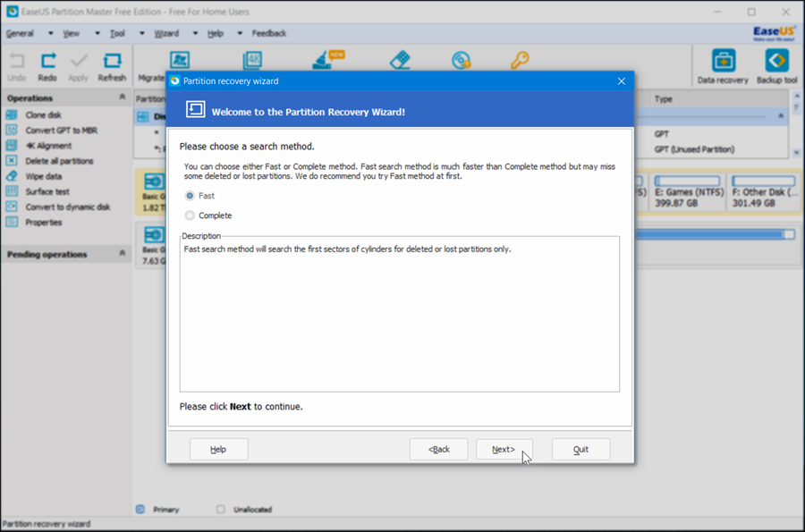
Task: Open the View menu
Action: pyautogui.click(x=71, y=33)
